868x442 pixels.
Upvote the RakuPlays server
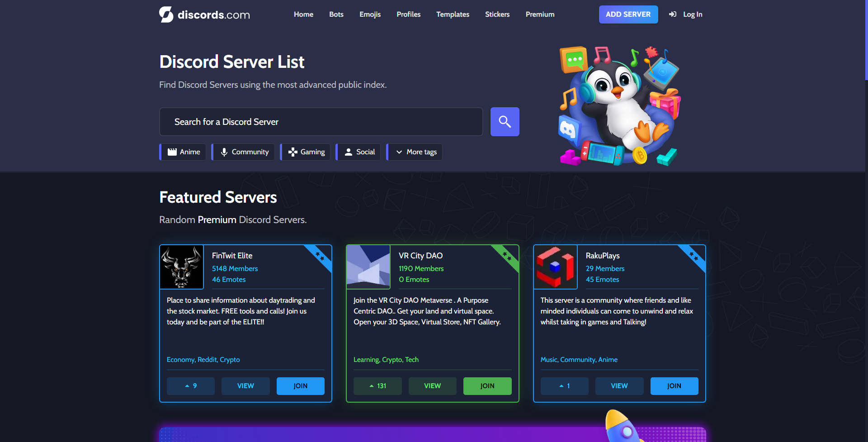564,386
